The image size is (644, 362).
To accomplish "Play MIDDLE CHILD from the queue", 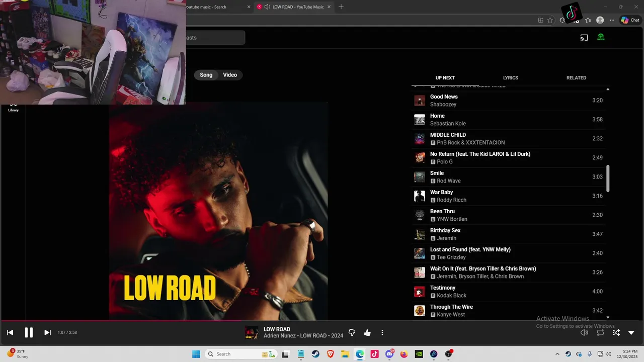I will click(x=509, y=139).
